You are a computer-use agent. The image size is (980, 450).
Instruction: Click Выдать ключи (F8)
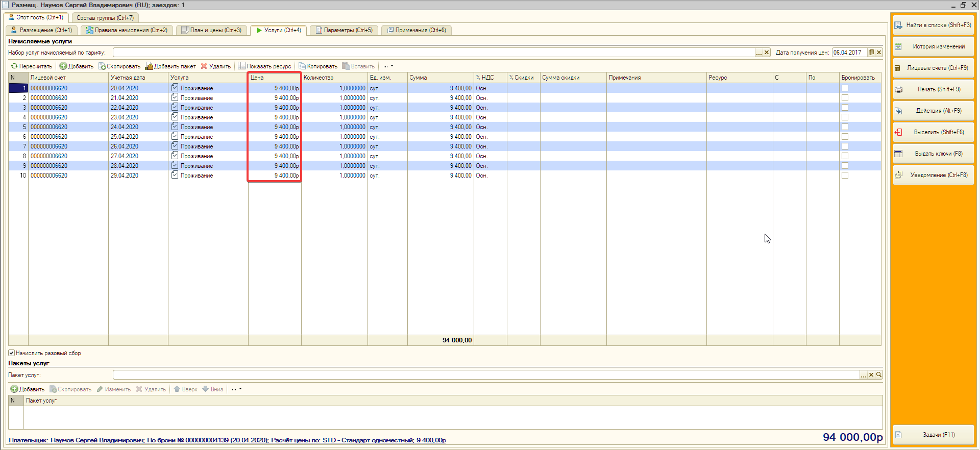pos(933,154)
